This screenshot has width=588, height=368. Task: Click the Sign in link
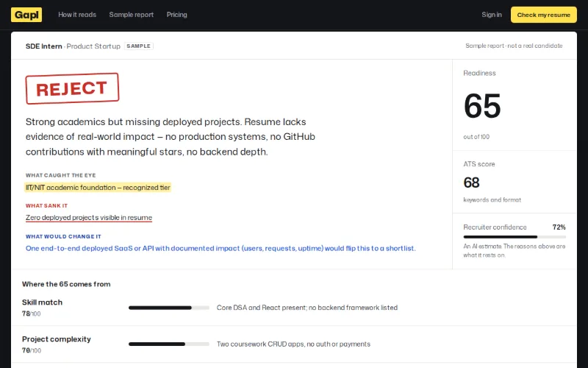(491, 15)
